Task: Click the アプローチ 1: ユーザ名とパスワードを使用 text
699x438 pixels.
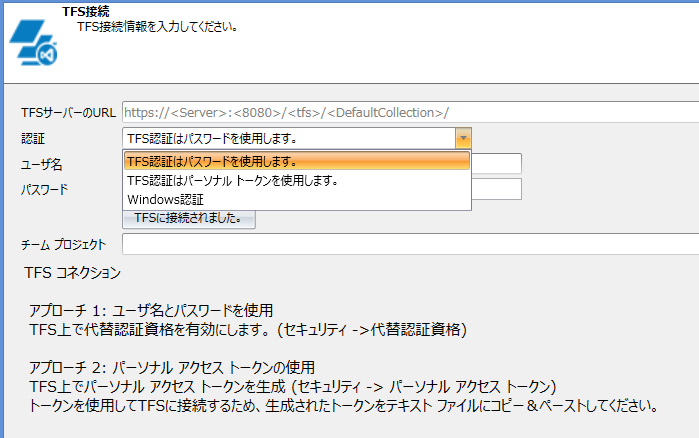Action: (151, 310)
